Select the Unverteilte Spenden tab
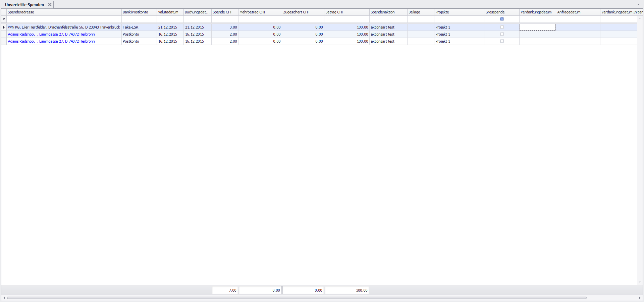This screenshot has height=302, width=644. pos(24,5)
